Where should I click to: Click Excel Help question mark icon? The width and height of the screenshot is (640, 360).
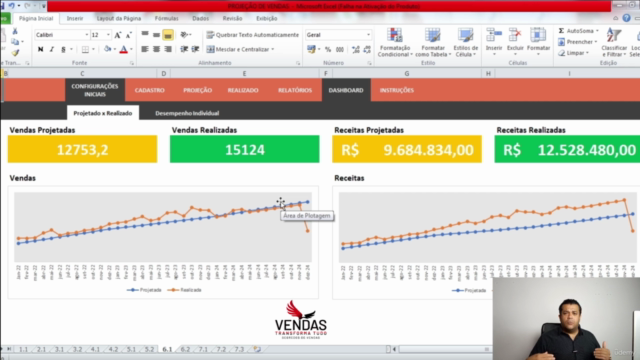coord(627,18)
